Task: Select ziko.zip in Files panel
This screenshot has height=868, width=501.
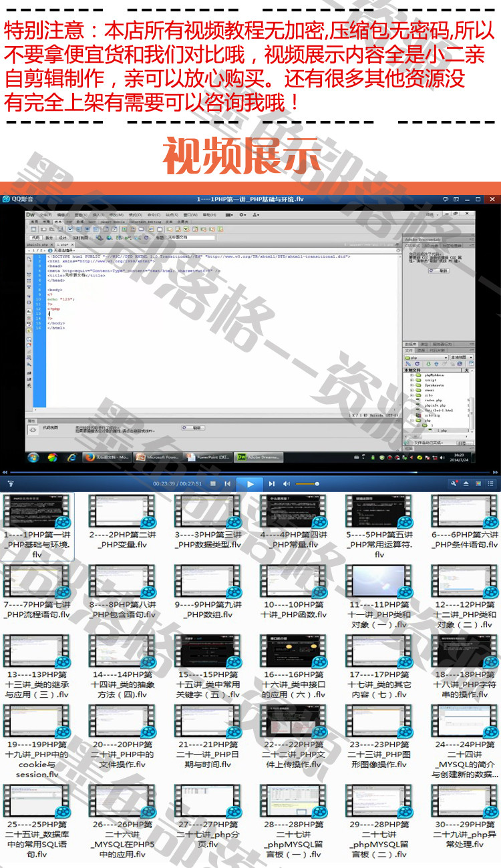Action: tap(432, 415)
